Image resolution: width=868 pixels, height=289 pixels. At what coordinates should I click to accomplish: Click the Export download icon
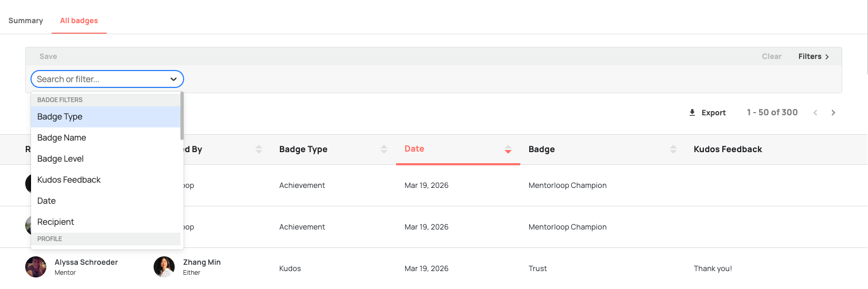tap(692, 113)
